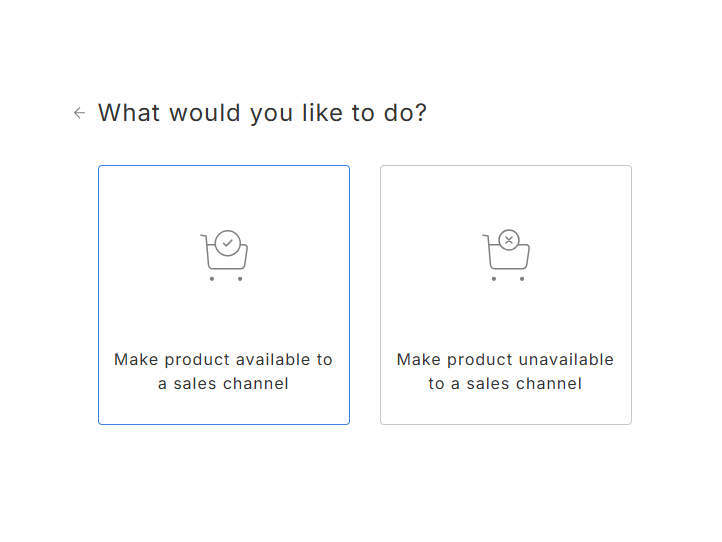Click the X circle badge on cart

point(509,240)
